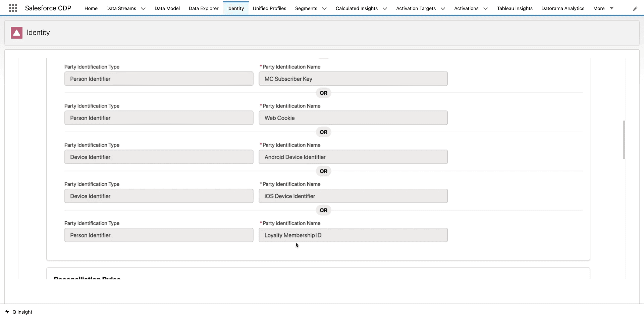Click the pencil edit navigation icon
Image resolution: width=644 pixels, height=319 pixels.
tap(635, 9)
